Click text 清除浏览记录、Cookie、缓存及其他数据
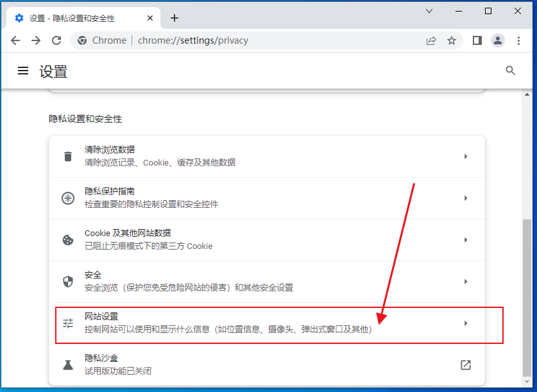This screenshot has width=537, height=392. [160, 162]
